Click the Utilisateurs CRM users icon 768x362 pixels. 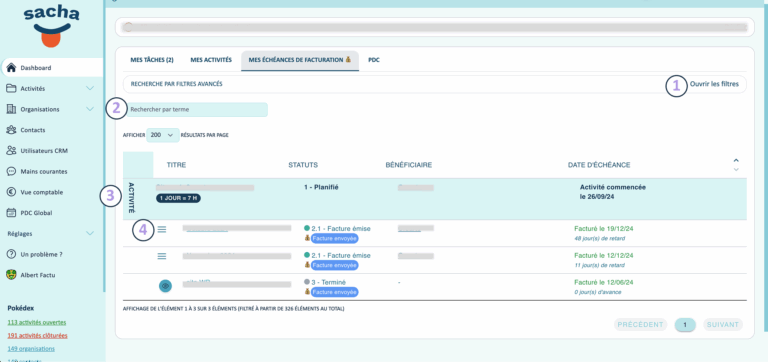coord(11,150)
